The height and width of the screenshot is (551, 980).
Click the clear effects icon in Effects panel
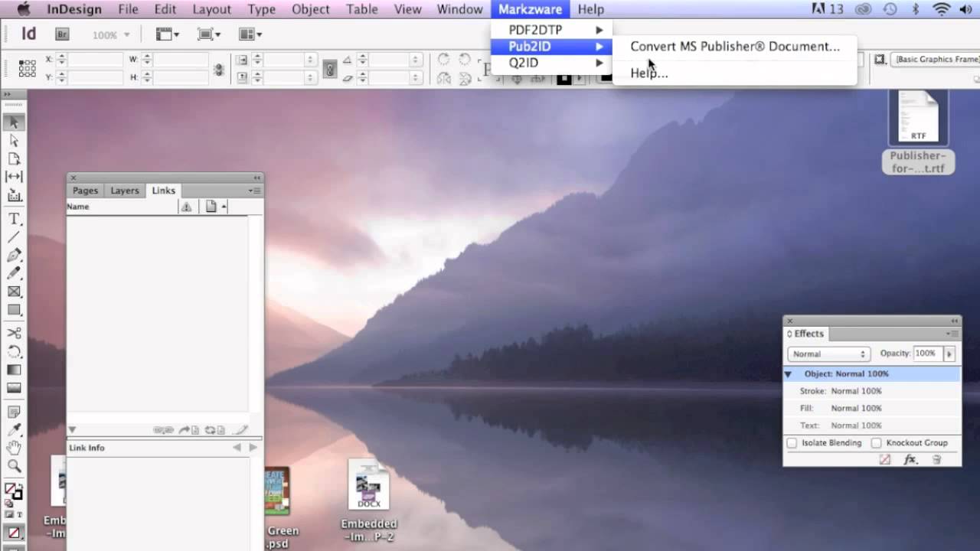pos(885,459)
